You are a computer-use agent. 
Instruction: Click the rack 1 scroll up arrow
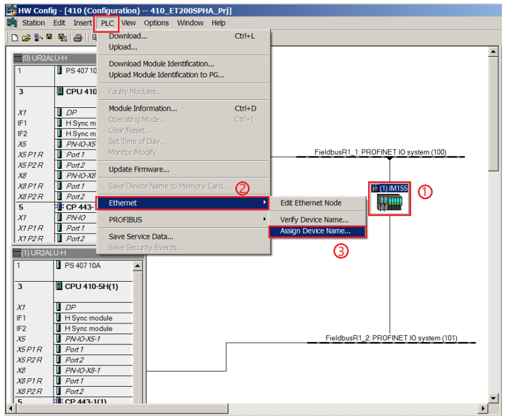137,266
